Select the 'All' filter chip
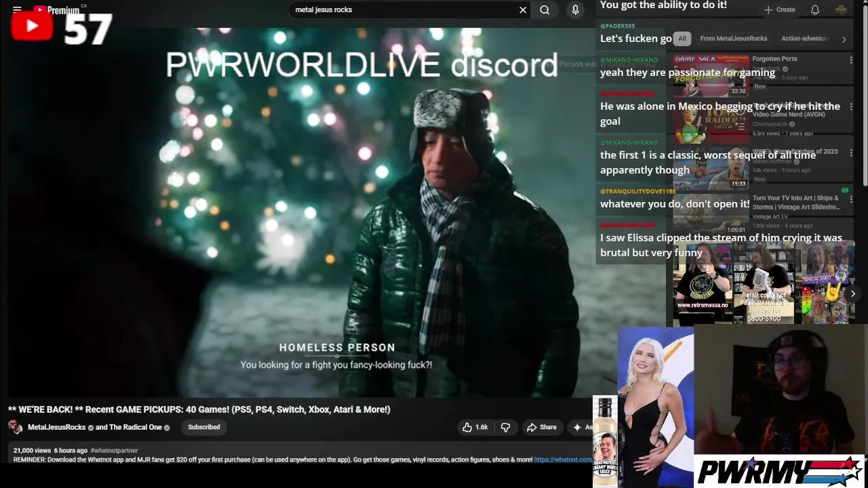The image size is (868, 488). point(682,39)
